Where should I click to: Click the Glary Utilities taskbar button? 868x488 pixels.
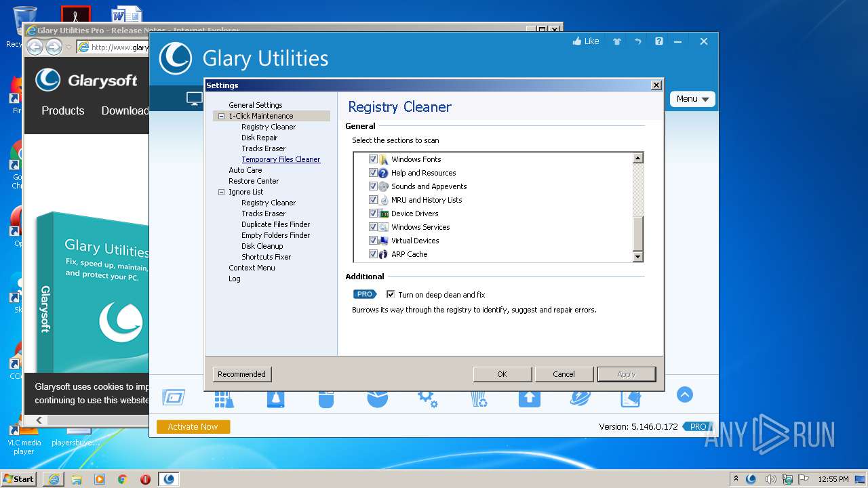[x=169, y=479]
